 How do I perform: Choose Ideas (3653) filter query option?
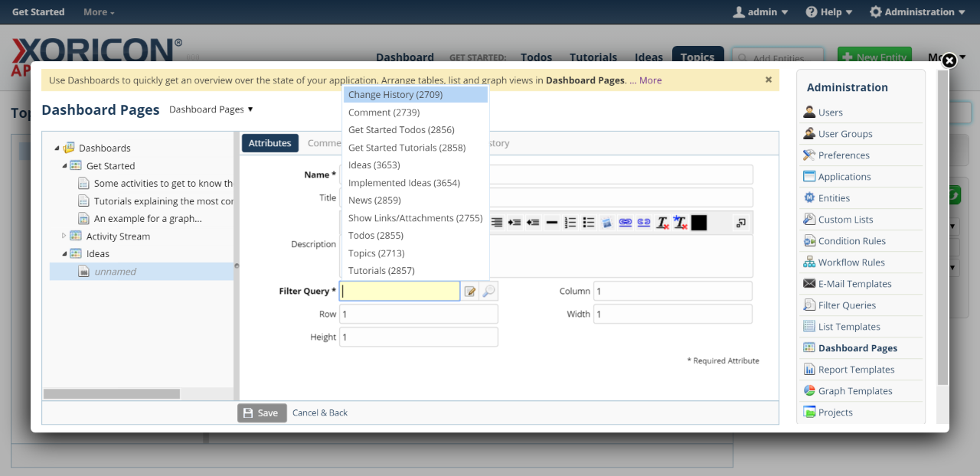click(374, 165)
